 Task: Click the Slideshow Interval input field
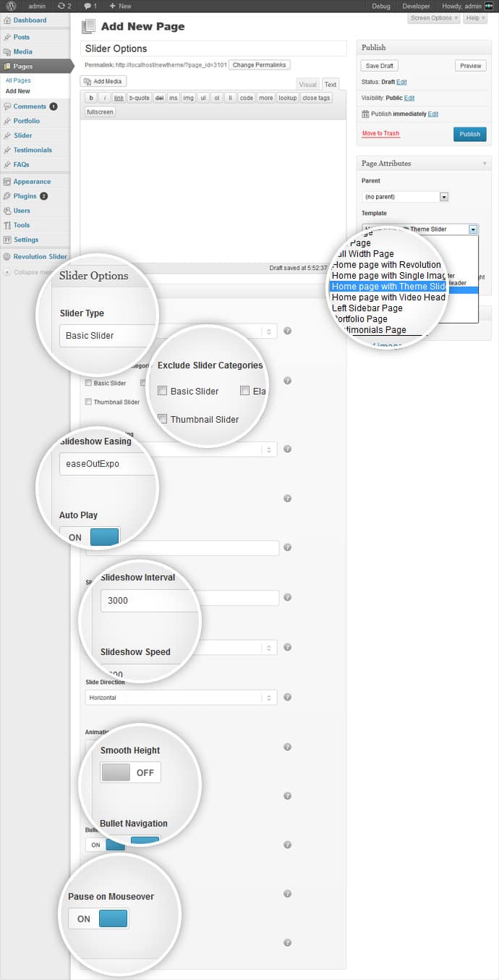click(189, 599)
